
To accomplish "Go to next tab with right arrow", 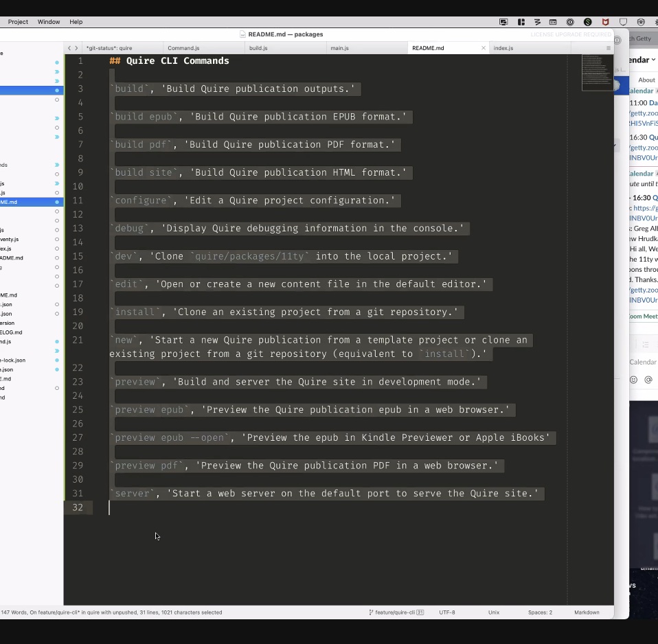I will click(x=76, y=48).
